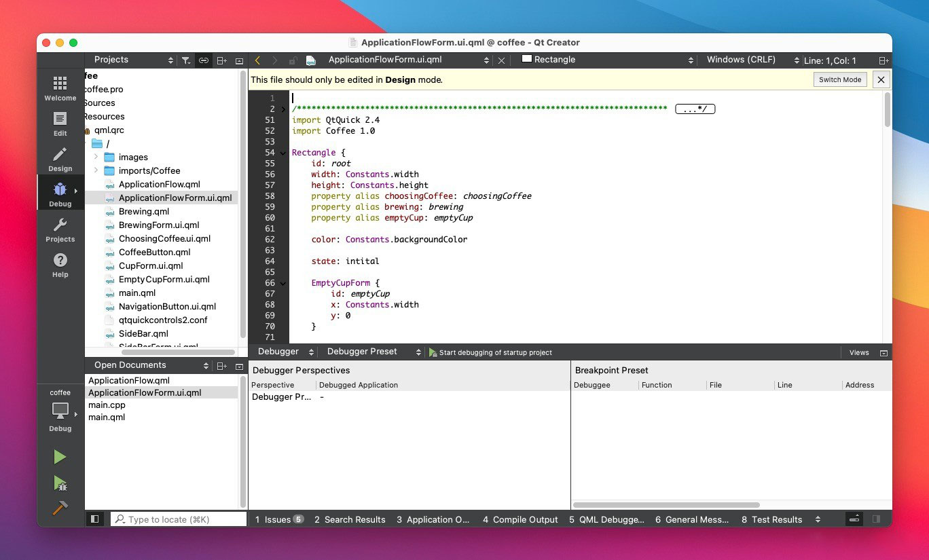Start debugging with the bug-play icon
The width and height of the screenshot is (929, 560).
tap(60, 483)
